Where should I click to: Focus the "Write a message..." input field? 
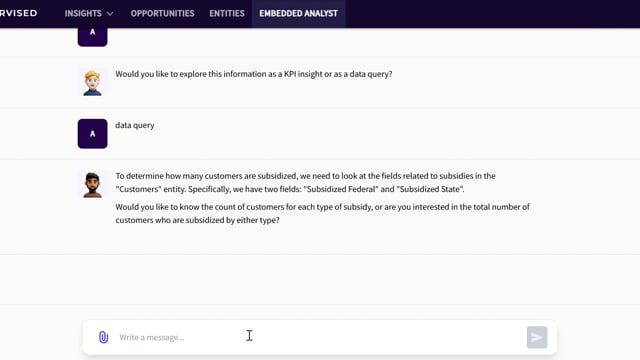(318, 337)
